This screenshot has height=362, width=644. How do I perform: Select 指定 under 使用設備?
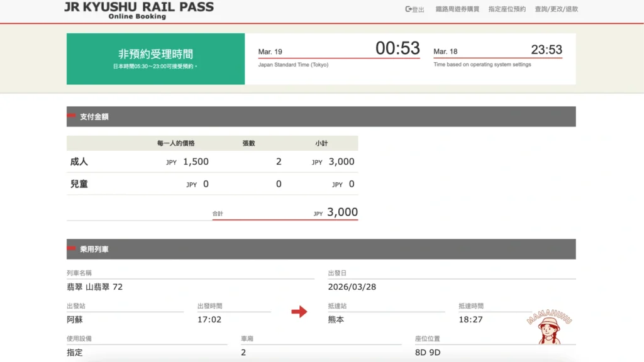coord(75,353)
